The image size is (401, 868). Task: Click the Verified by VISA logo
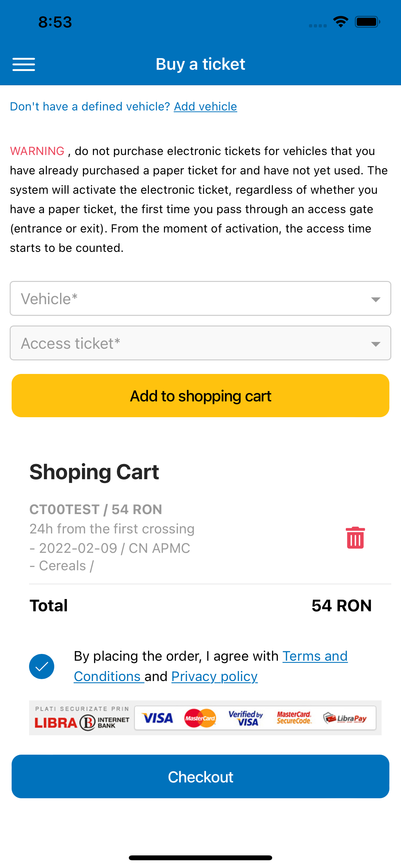point(246,718)
